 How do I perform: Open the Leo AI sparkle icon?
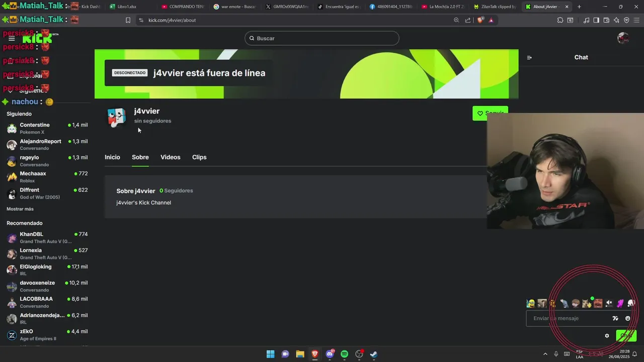616,20
